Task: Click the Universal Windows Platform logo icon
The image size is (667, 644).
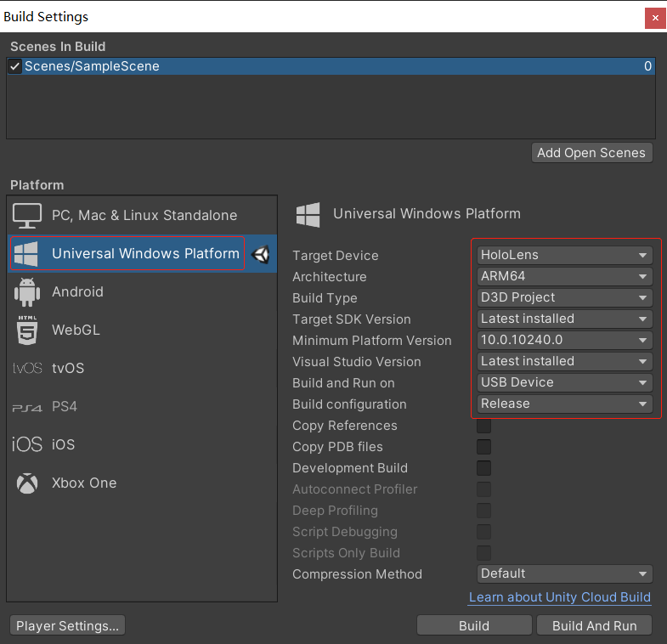Action: (26, 254)
